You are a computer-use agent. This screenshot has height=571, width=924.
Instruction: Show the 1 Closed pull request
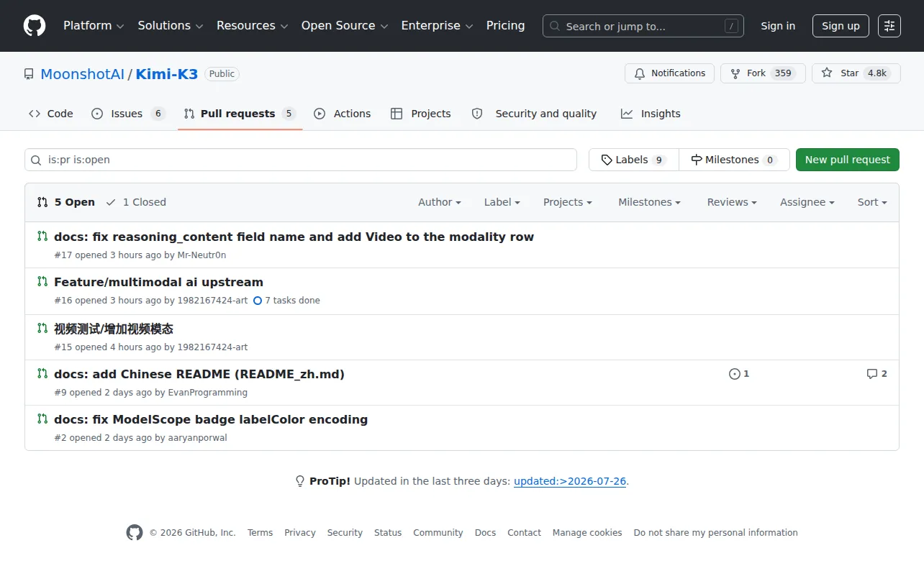click(136, 202)
